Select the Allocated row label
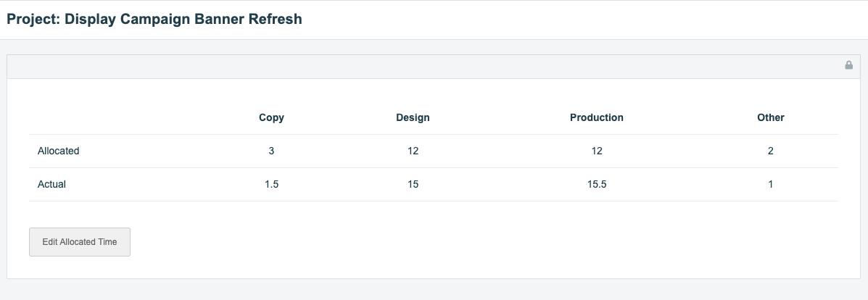Viewport: 868px width, 300px height. point(59,151)
